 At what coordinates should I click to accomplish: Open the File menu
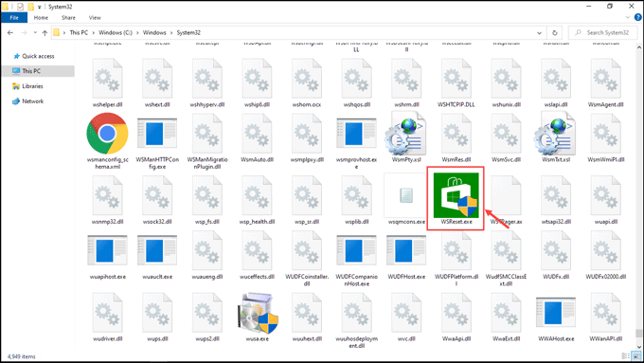point(14,18)
